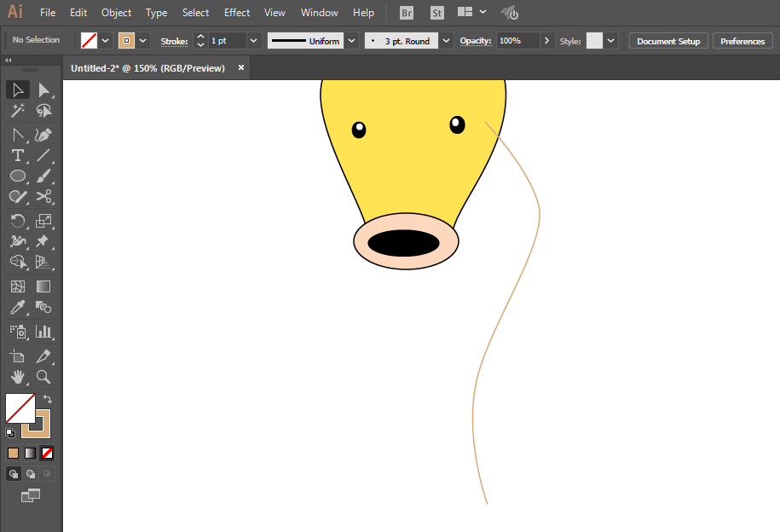Pick the Ellipse tool
This screenshot has height=532, width=780.
[17, 176]
